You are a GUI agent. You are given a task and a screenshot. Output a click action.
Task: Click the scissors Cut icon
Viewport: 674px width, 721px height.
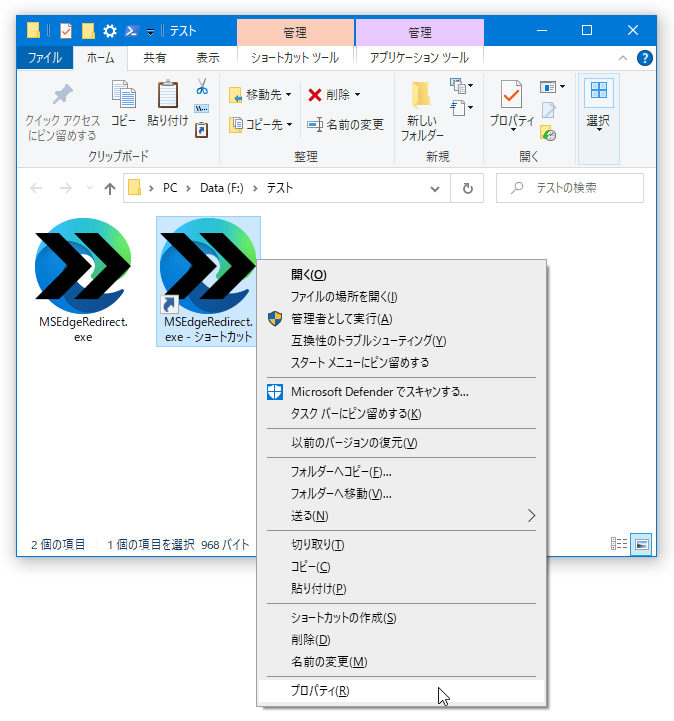pyautogui.click(x=202, y=86)
